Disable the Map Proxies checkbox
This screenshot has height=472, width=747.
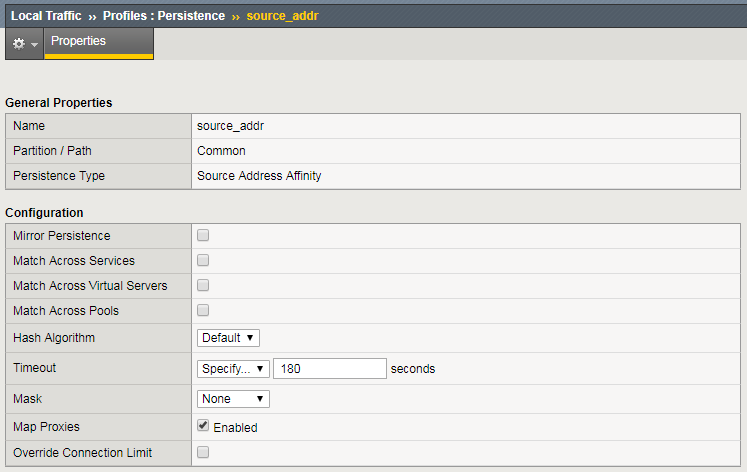(203, 426)
